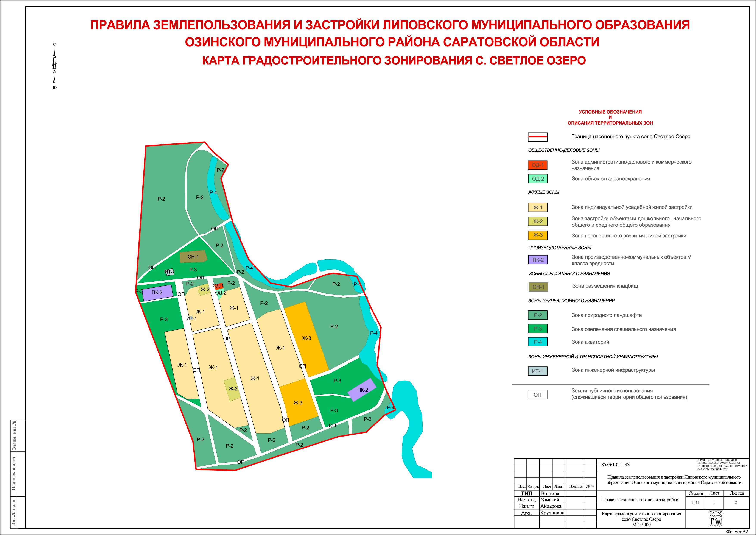Click document number 1858/6132-ПЗЗ in title block

click(614, 465)
